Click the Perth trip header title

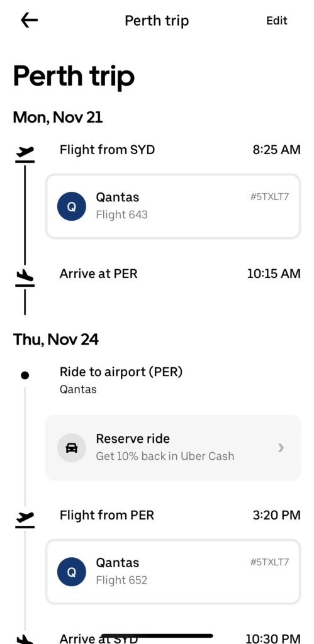pyautogui.click(x=157, y=21)
